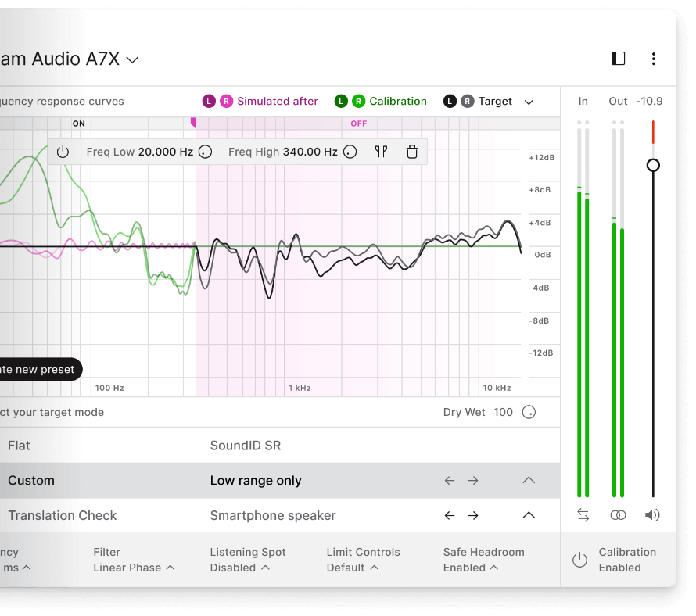Click the -10.9 output level value

click(649, 101)
